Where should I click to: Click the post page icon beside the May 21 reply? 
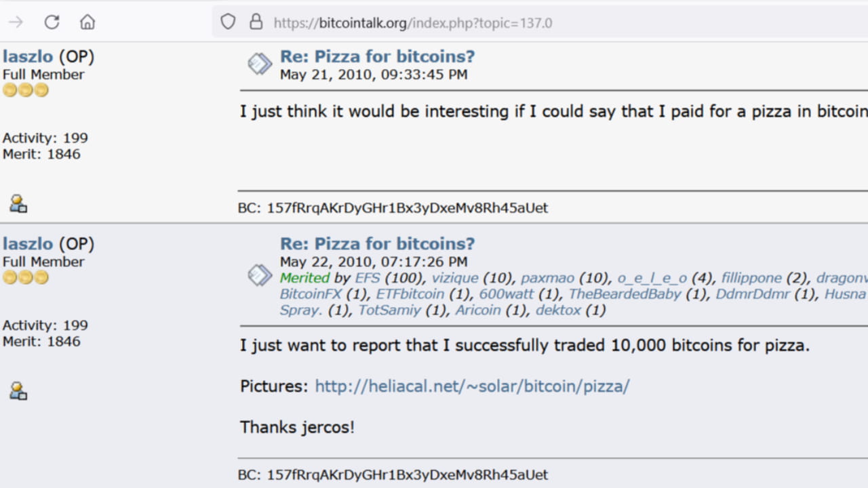point(260,63)
